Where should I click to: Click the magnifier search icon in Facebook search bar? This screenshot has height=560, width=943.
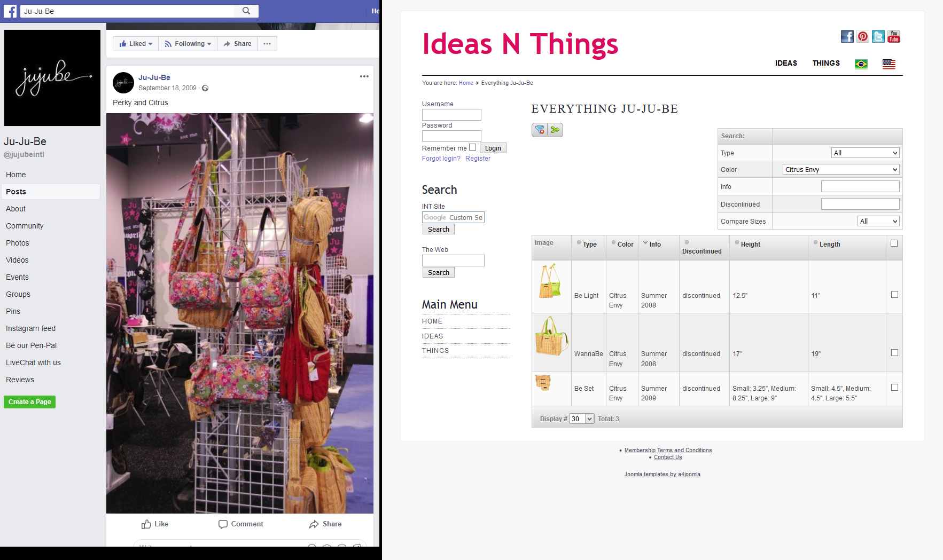tap(246, 11)
